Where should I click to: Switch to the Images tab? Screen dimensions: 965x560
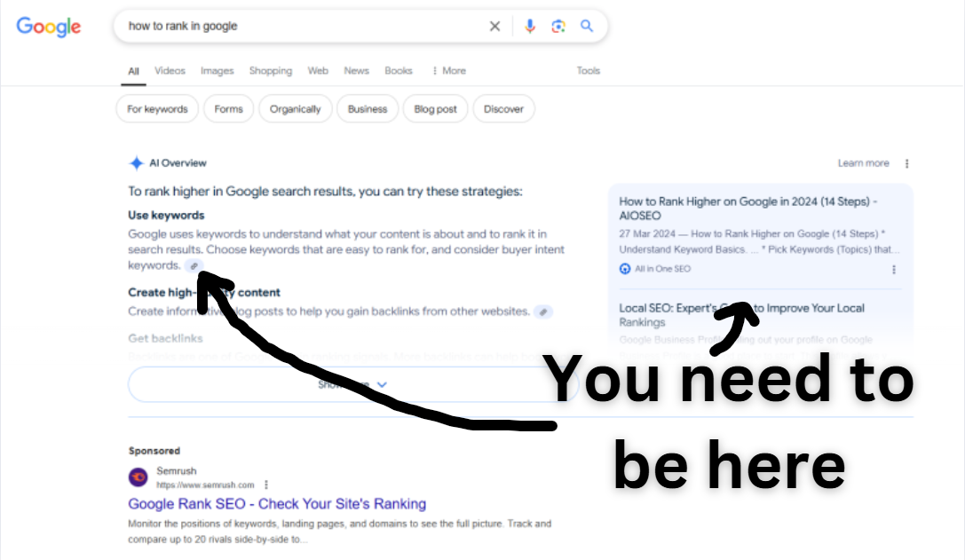tap(218, 71)
